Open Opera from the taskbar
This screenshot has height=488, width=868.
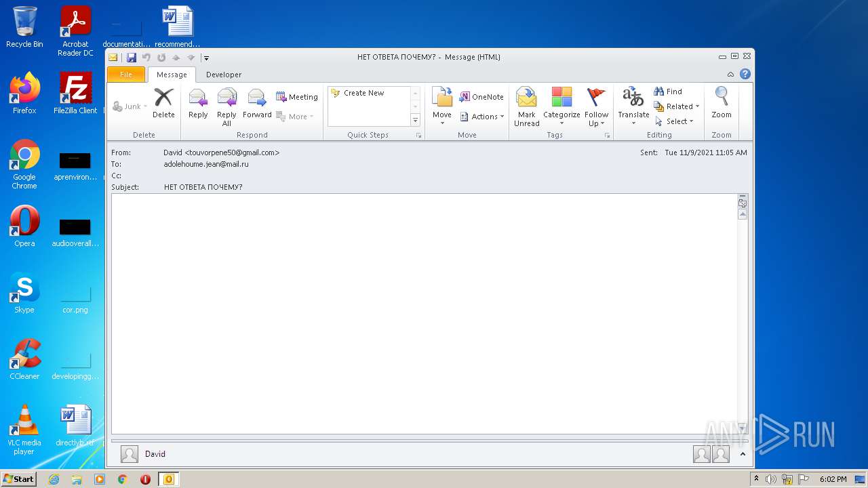(x=145, y=479)
